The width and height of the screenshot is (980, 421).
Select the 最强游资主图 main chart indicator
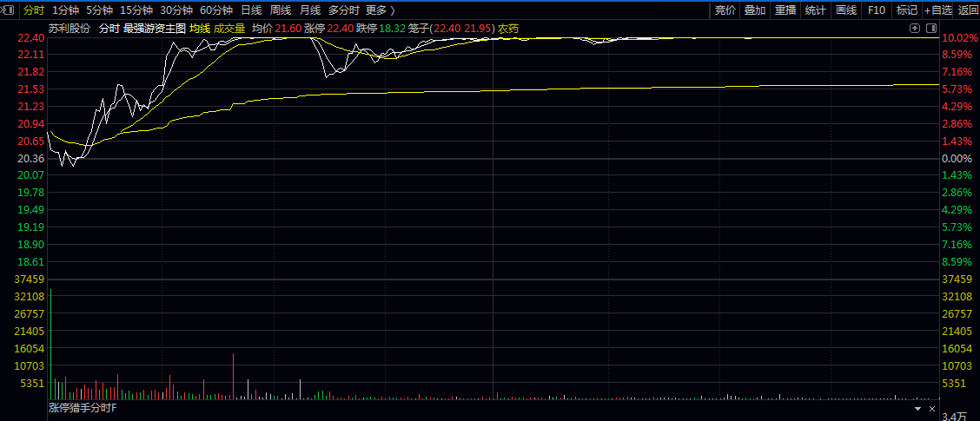pos(155,29)
